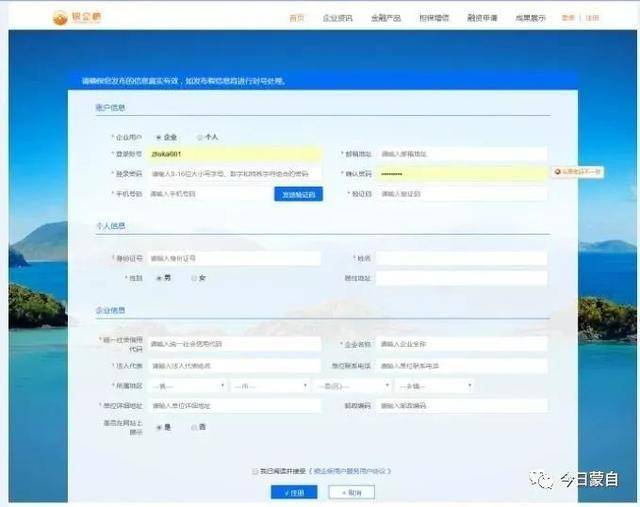Viewport: 640px width, 507px height.
Task: Select 否 for showing on website
Action: click(194, 427)
